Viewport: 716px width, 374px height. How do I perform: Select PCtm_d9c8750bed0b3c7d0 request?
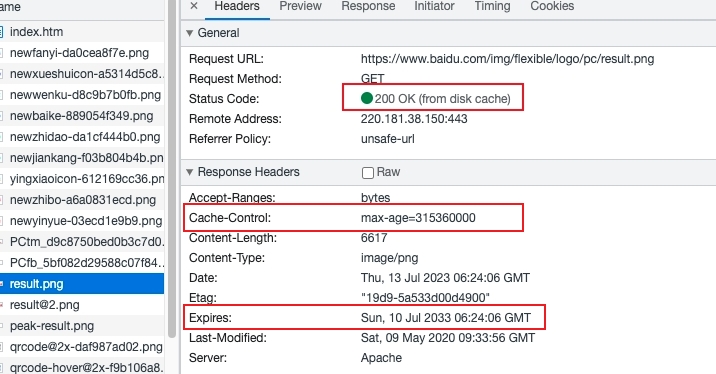click(82, 242)
